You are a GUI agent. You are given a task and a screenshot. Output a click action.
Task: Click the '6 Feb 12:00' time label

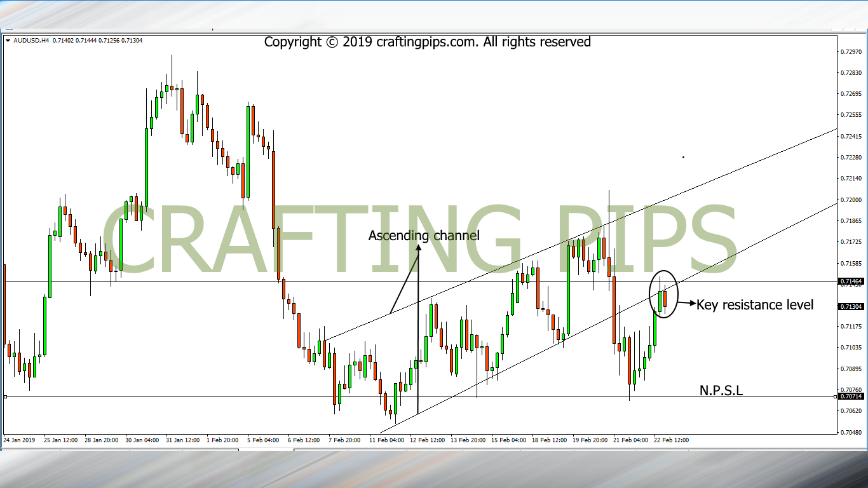[305, 440]
